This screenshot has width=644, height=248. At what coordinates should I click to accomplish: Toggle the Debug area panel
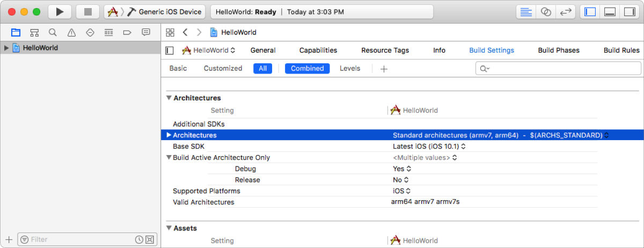609,12
